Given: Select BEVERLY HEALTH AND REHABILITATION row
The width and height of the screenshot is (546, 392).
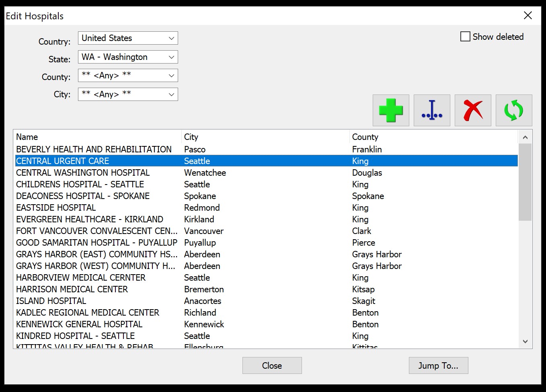Looking at the screenshot, I should pyautogui.click(x=266, y=149).
